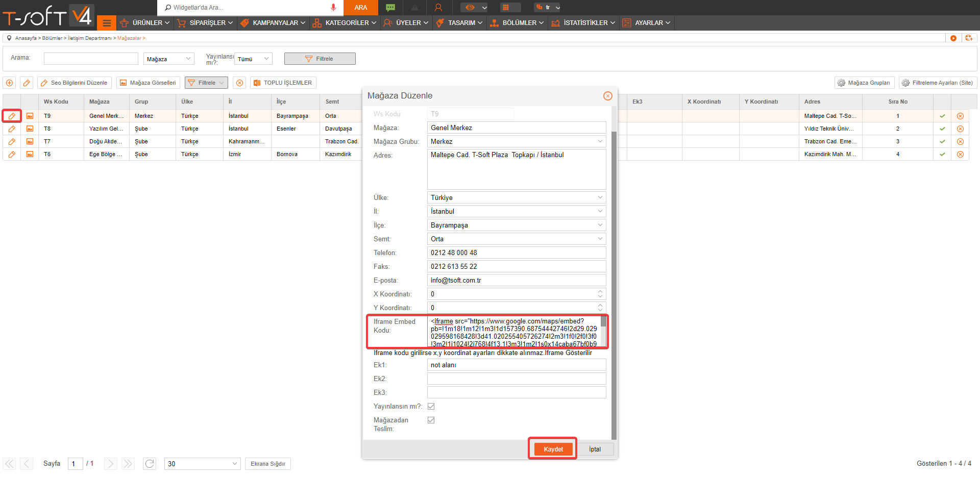Click the Kaydet save button
Screen dimensions: 980x478
[553, 449]
